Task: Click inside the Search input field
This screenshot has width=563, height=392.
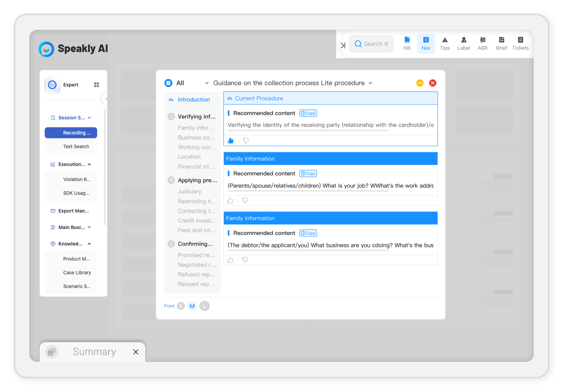Action: coord(374,44)
